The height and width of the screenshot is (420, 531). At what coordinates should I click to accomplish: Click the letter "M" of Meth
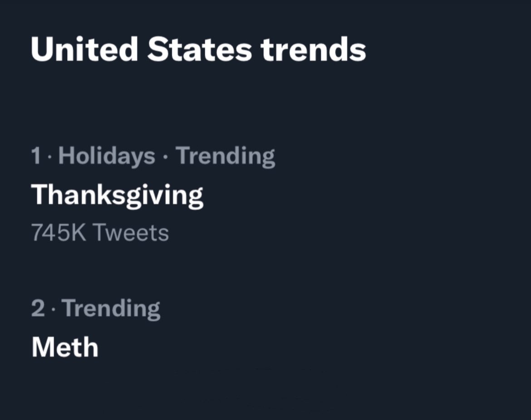pyautogui.click(x=42, y=347)
